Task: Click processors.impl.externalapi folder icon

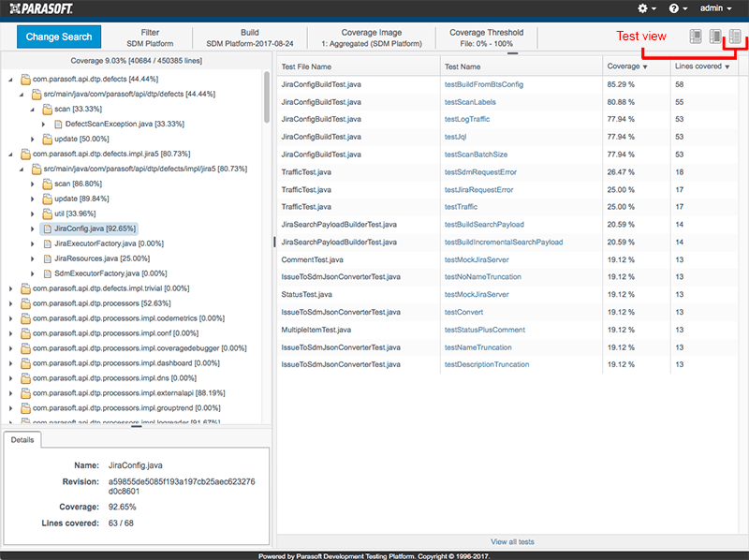Action: point(25,393)
